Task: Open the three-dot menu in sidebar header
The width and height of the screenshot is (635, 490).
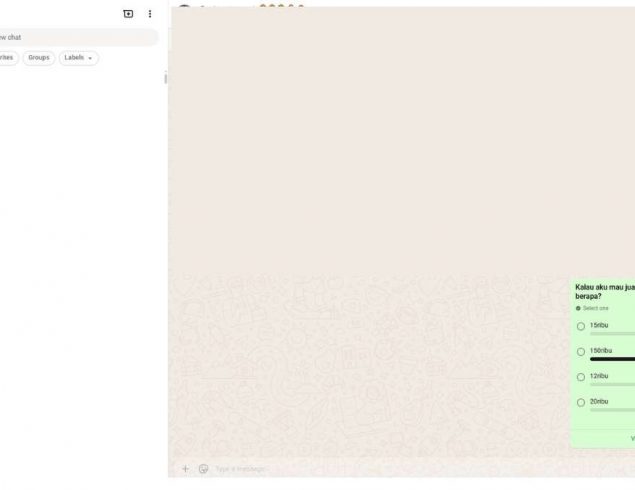Action: pos(150,14)
